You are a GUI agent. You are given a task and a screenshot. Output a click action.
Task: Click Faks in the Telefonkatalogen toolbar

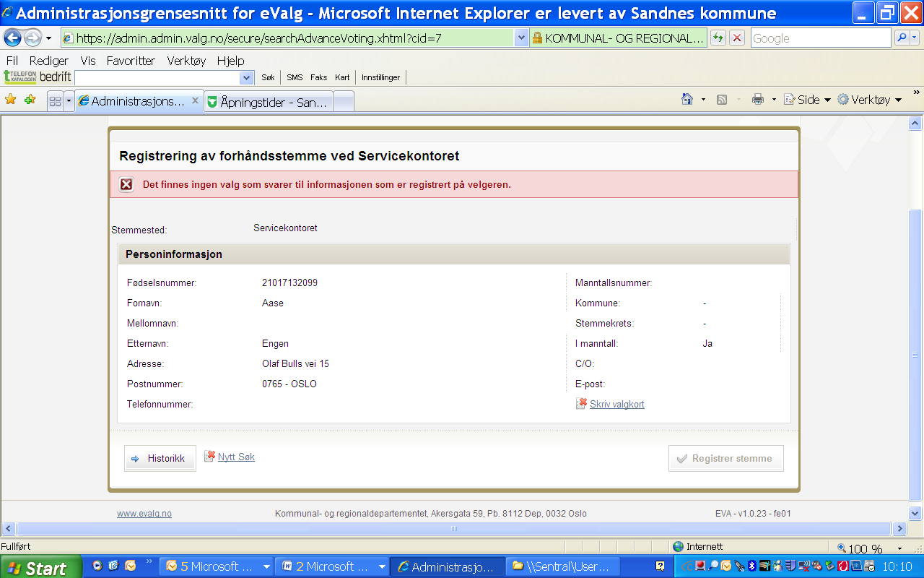click(318, 77)
